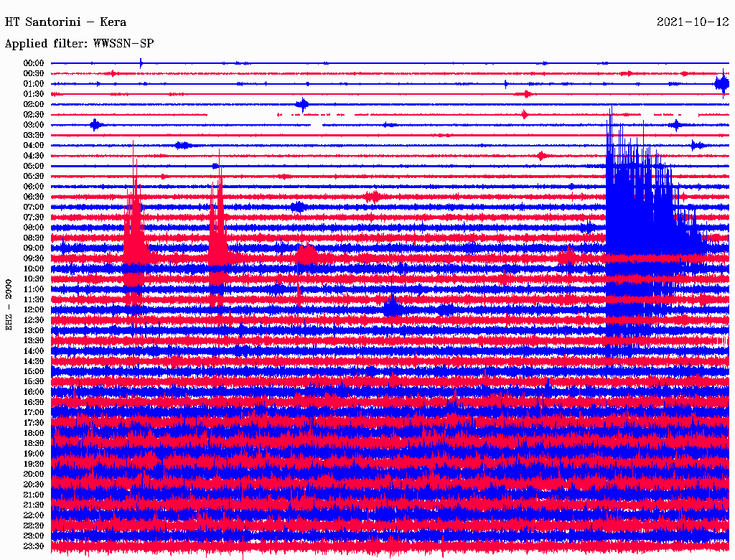Click the 19:00 time label
Screen dimensions: 735x560
(x=34, y=454)
